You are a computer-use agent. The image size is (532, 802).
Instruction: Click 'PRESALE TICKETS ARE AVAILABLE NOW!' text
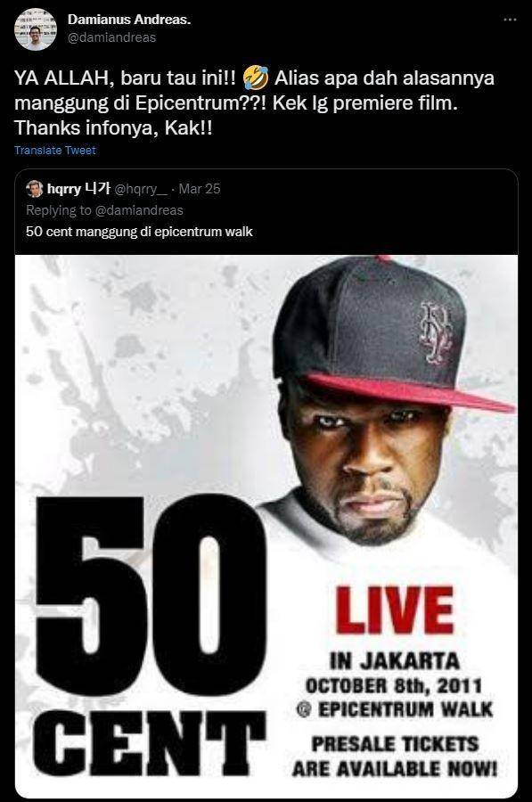395,756
